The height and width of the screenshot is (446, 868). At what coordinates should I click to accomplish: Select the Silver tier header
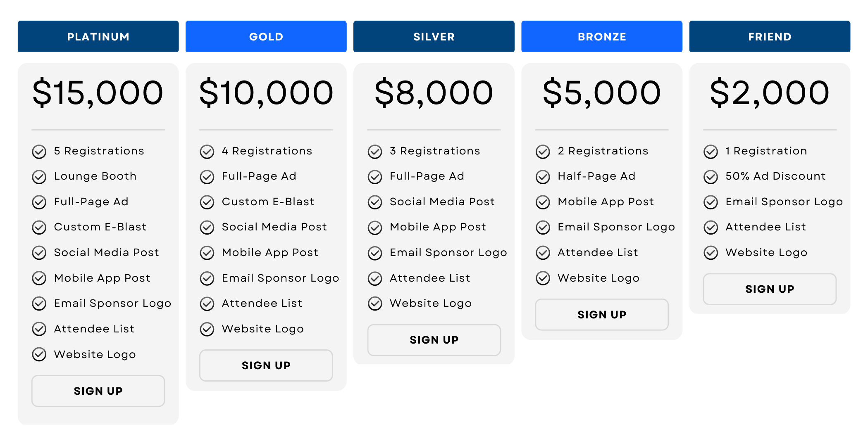tap(434, 36)
